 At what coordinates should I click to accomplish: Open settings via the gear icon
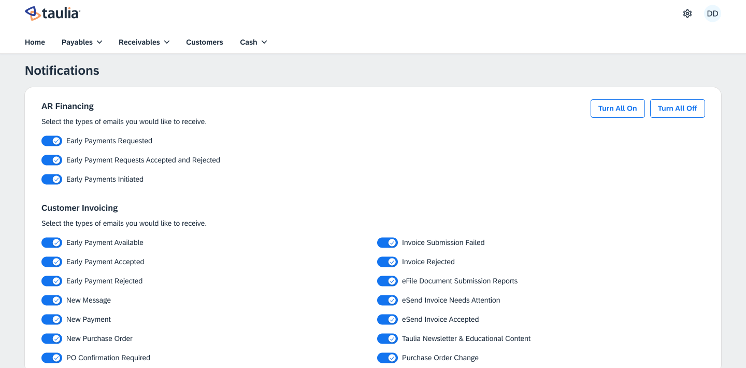click(x=687, y=14)
